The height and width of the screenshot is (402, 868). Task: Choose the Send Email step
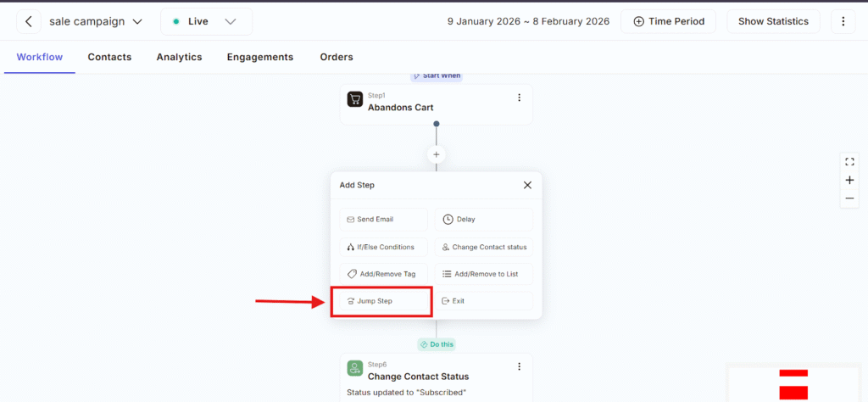383,220
